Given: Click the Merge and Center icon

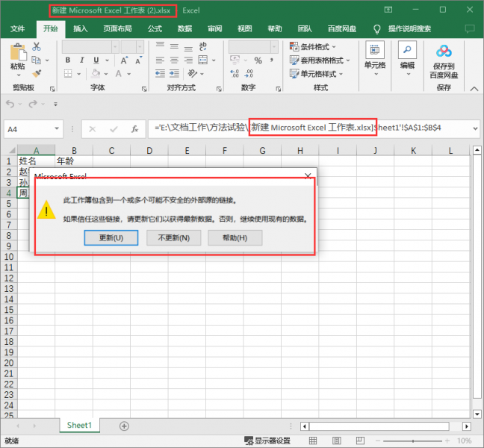Looking at the screenshot, I should click(x=203, y=60).
